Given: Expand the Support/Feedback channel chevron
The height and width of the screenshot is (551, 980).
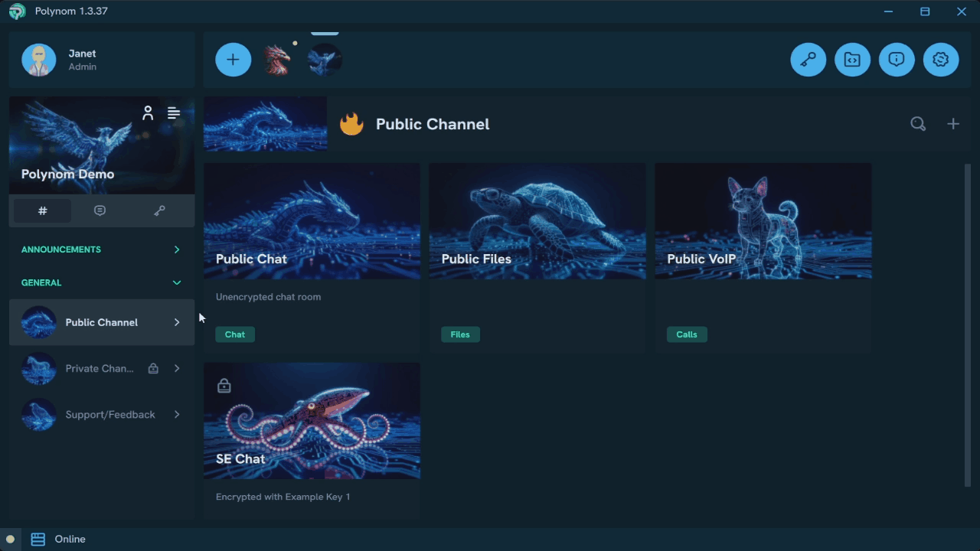Looking at the screenshot, I should click(x=177, y=414).
